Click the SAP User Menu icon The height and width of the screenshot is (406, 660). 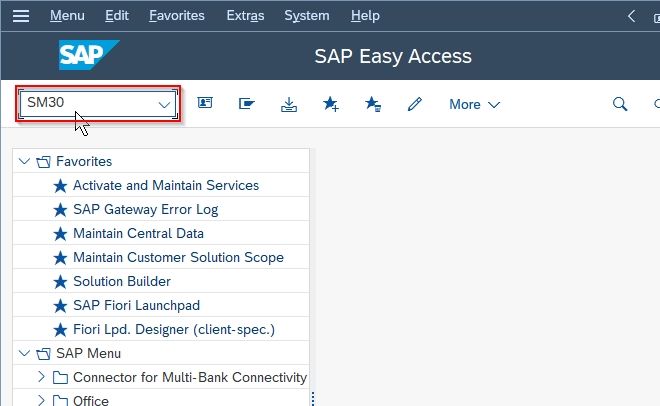[205, 103]
